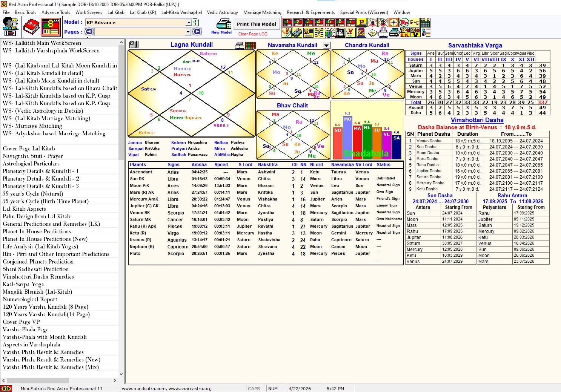Screen dimensions: 561x392
Task: Open the Vimshottari Dasha link
Action: 477,120
